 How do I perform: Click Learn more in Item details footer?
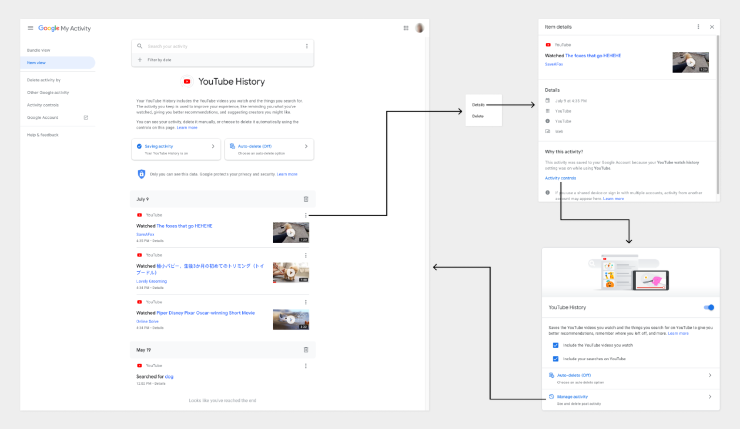click(x=613, y=199)
